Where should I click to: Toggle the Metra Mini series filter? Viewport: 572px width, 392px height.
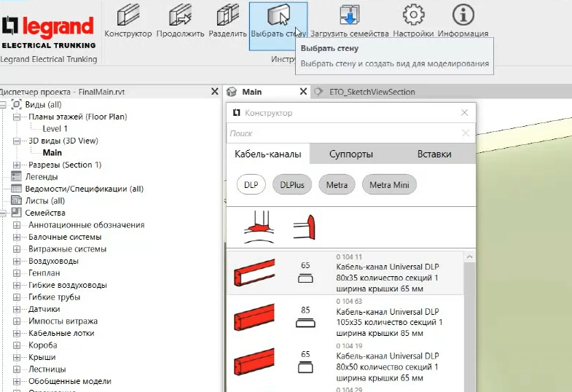(x=389, y=184)
